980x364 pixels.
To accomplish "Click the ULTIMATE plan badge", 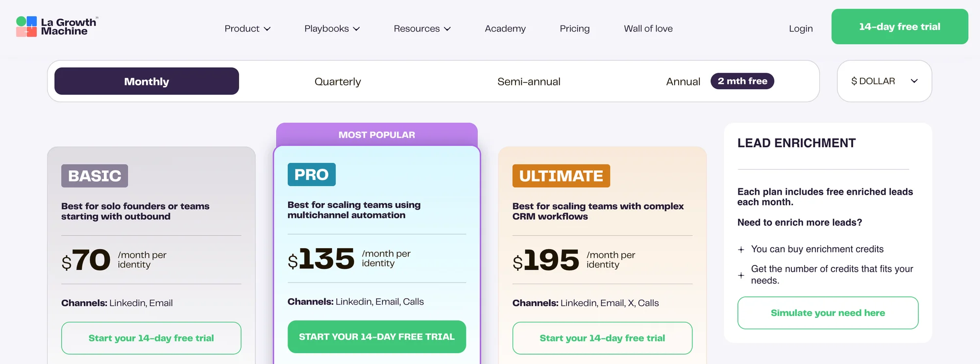I will 561,176.
